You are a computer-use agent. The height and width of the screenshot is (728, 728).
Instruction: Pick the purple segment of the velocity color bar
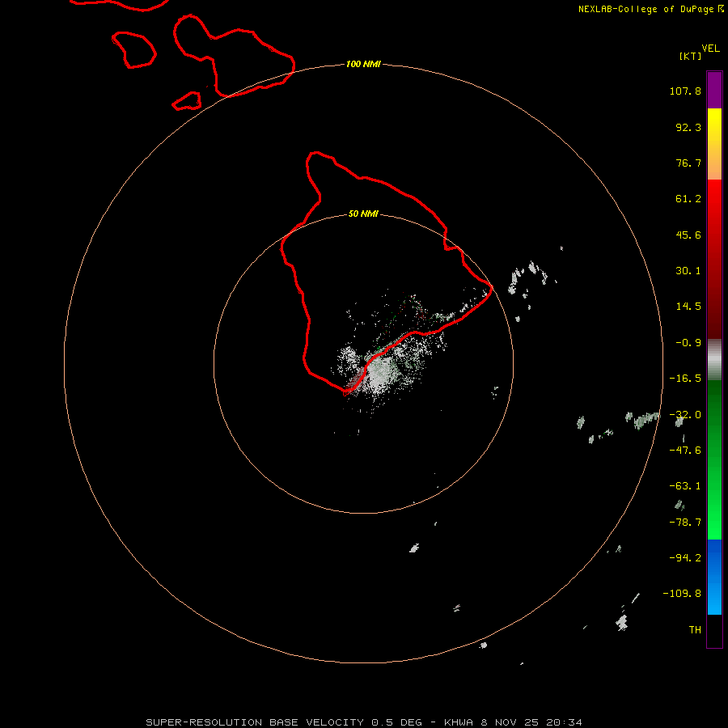point(714,90)
